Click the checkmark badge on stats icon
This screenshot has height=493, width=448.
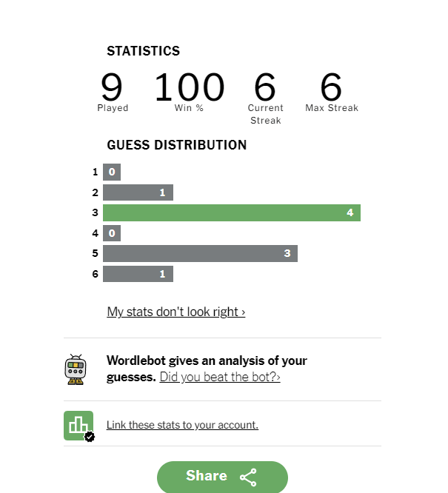click(90, 437)
